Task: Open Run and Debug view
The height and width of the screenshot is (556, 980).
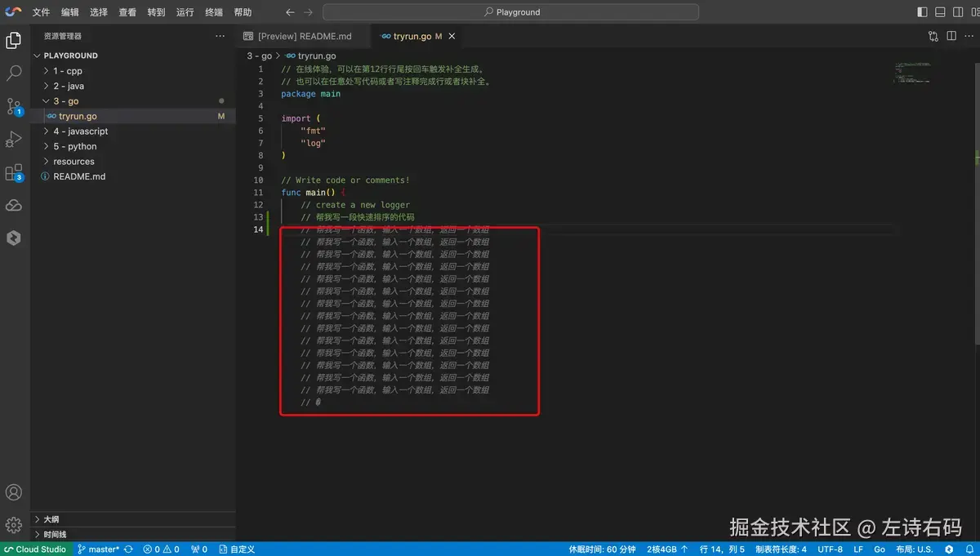Action: coord(14,140)
